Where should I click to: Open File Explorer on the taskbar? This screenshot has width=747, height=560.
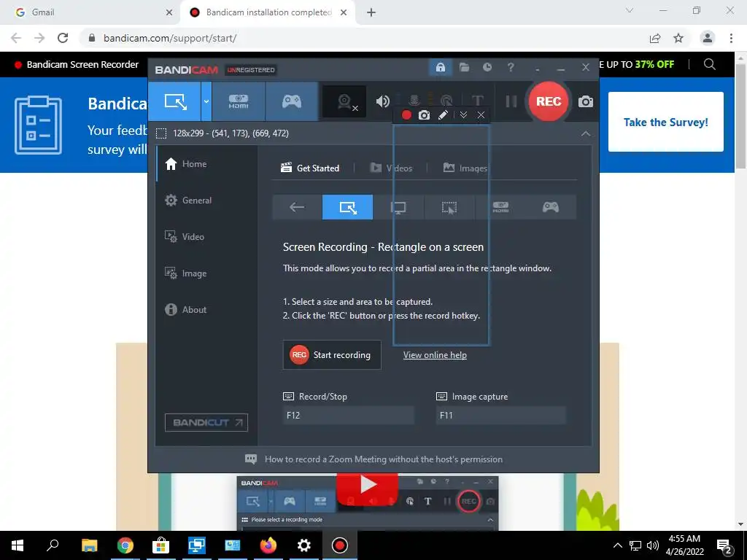point(89,545)
